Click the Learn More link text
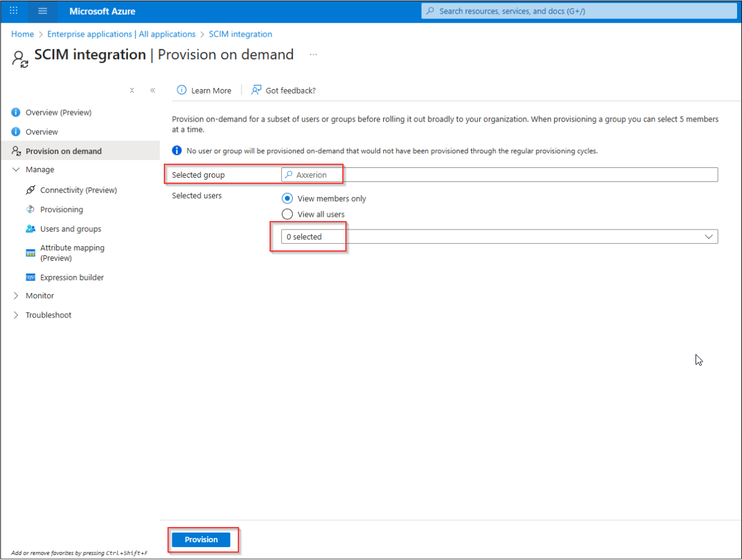Image resolution: width=742 pixels, height=560 pixels. pyautogui.click(x=211, y=90)
